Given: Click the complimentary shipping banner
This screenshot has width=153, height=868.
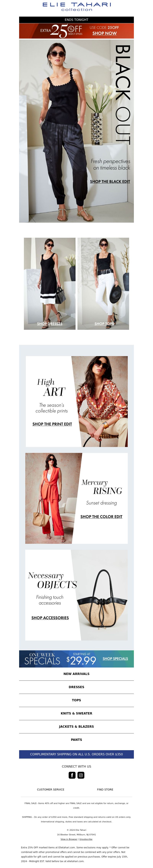Looking at the screenshot, I should tap(76, 754).
